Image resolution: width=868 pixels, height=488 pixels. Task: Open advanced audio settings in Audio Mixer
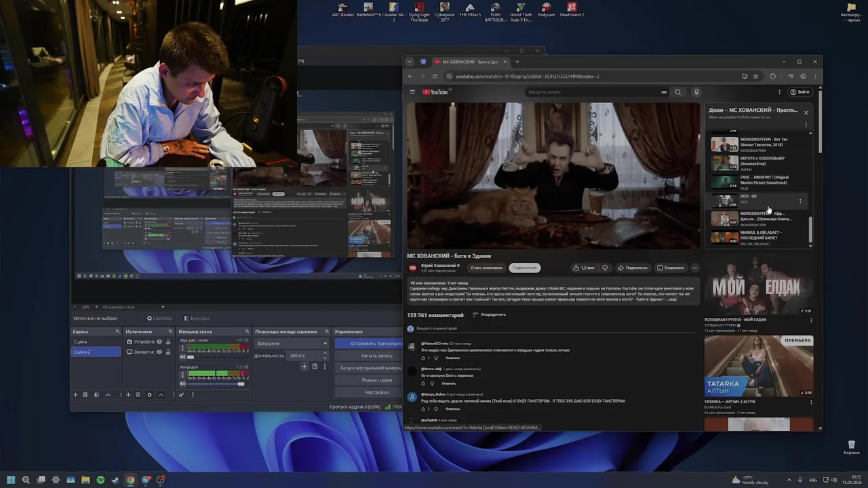coord(181,395)
